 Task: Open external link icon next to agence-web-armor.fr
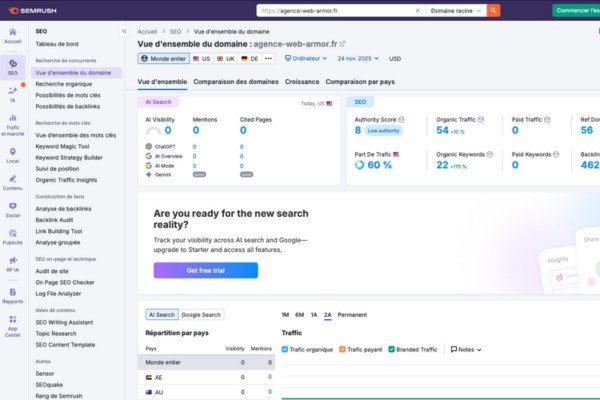point(342,44)
